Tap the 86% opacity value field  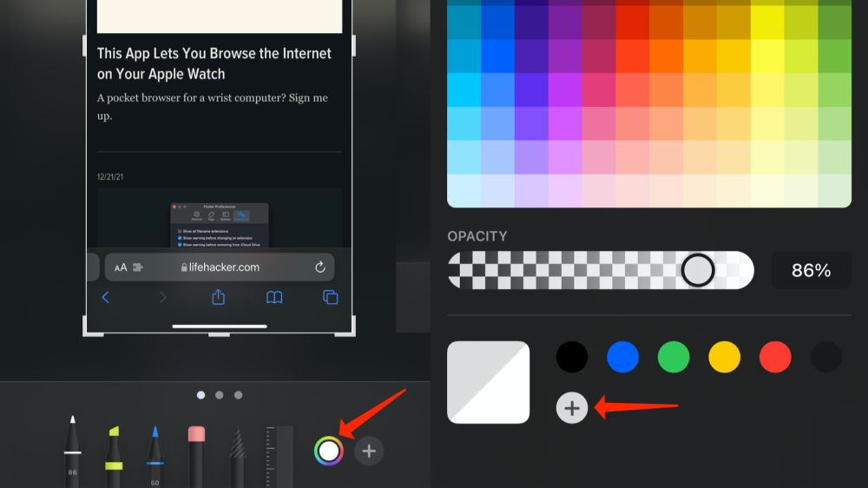click(811, 271)
